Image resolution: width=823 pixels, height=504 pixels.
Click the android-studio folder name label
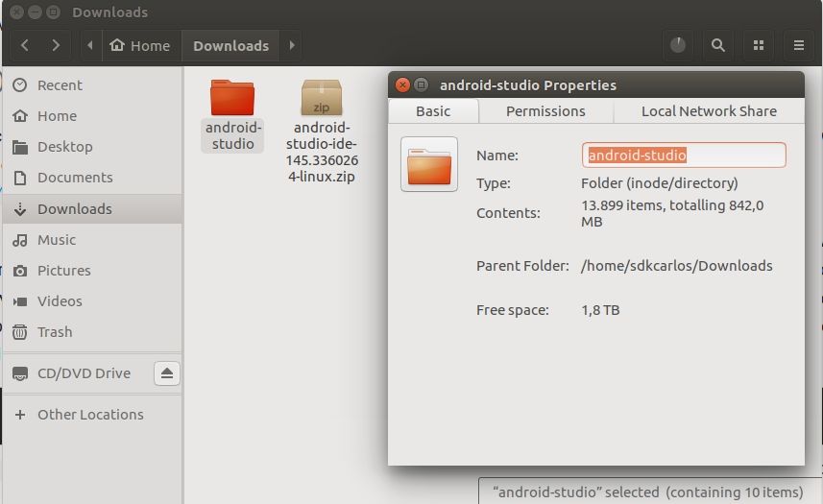(x=232, y=135)
